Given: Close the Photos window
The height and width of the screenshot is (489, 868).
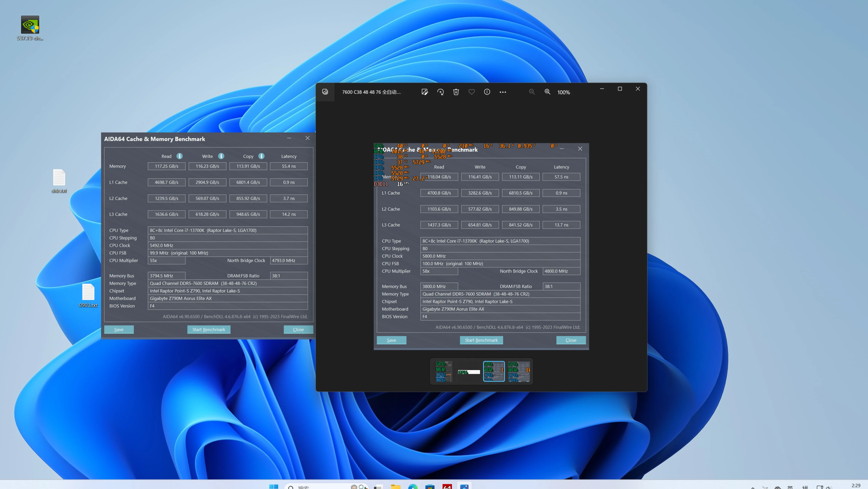Looking at the screenshot, I should coord(638,89).
